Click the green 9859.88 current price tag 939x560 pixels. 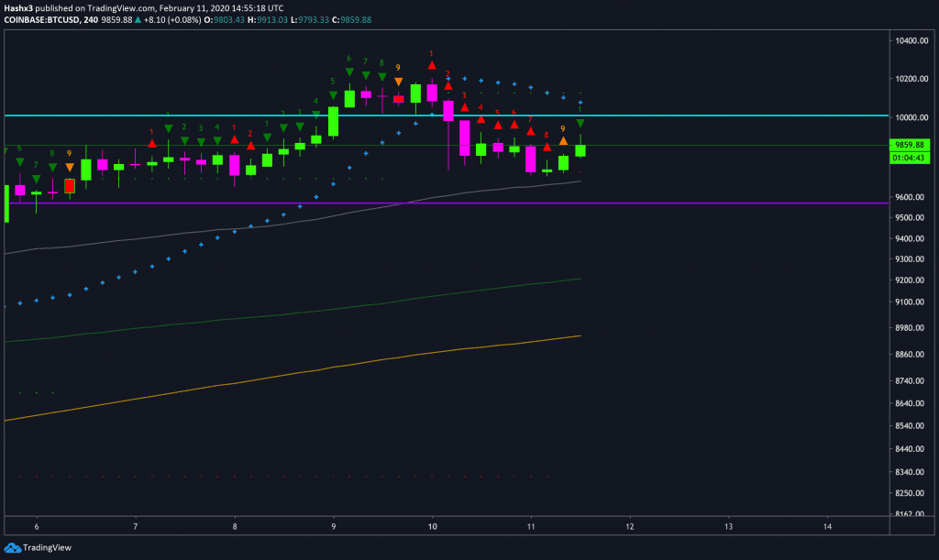[x=910, y=145]
